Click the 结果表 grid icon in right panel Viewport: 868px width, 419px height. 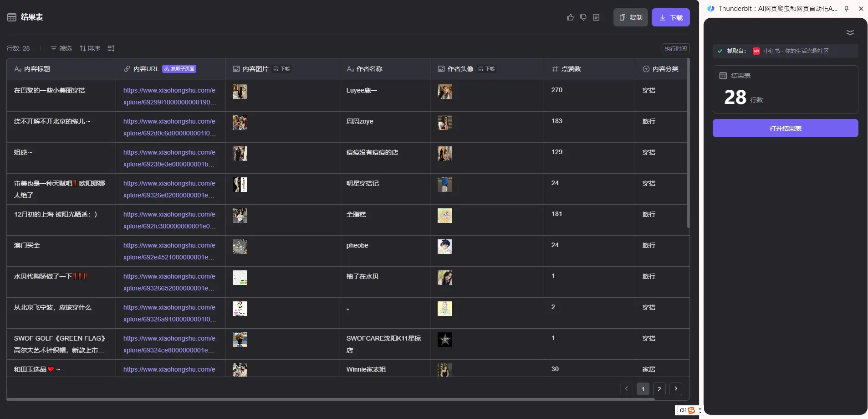[x=722, y=76]
